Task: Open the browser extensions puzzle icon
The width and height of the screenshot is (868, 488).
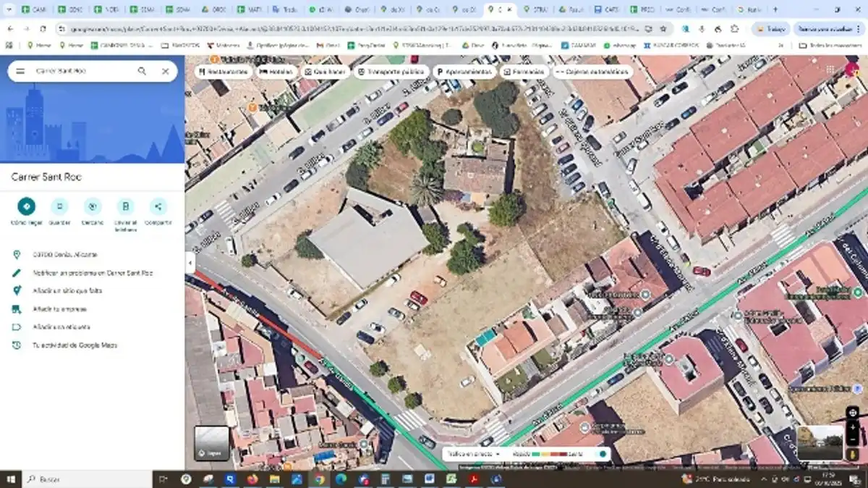Action: click(734, 29)
